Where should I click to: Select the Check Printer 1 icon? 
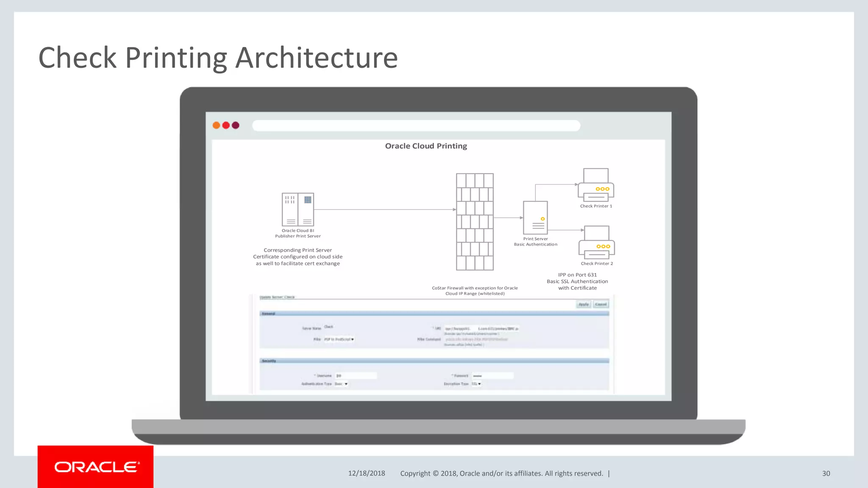pyautogui.click(x=596, y=185)
